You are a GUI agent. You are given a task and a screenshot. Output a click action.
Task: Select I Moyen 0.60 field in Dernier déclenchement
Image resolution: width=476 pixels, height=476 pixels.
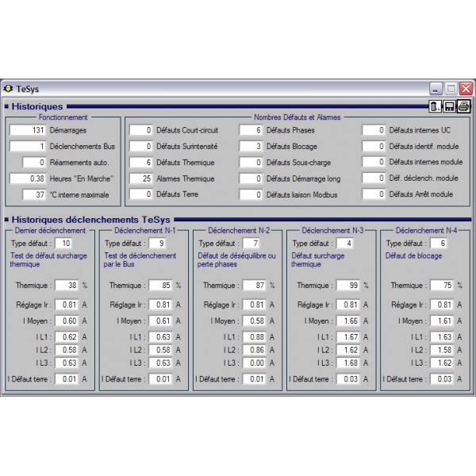point(67,321)
